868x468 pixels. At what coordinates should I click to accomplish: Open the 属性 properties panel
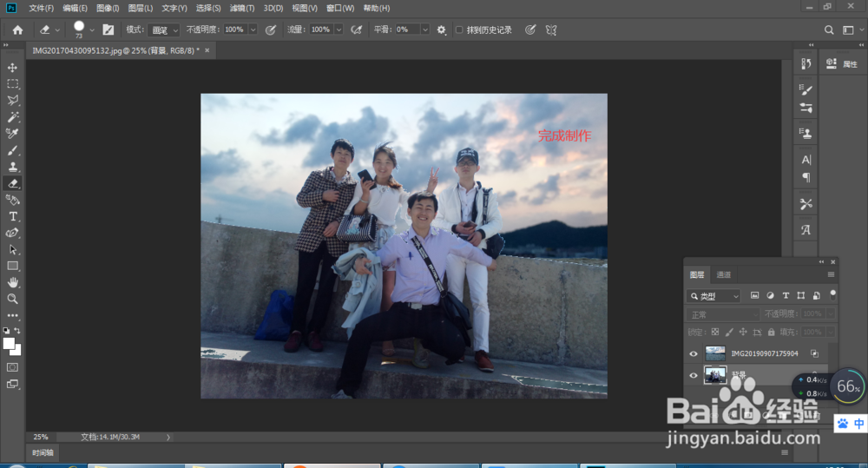[842, 64]
